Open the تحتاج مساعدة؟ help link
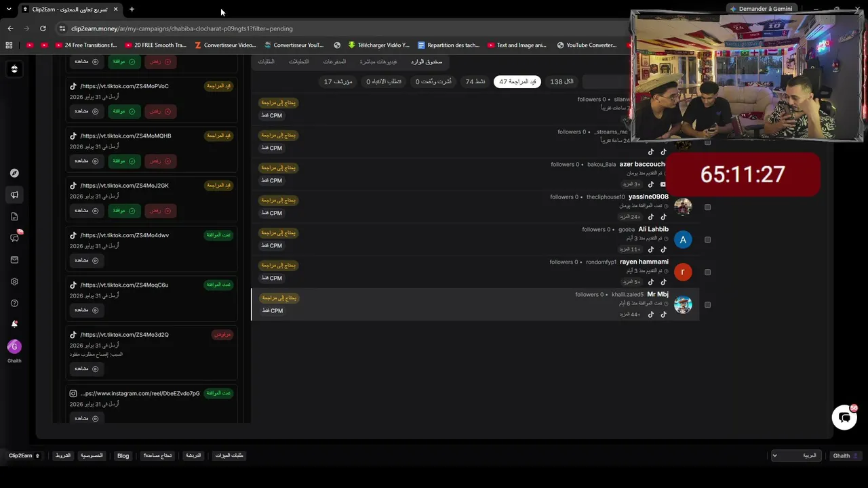Image resolution: width=868 pixels, height=488 pixels. (x=157, y=455)
